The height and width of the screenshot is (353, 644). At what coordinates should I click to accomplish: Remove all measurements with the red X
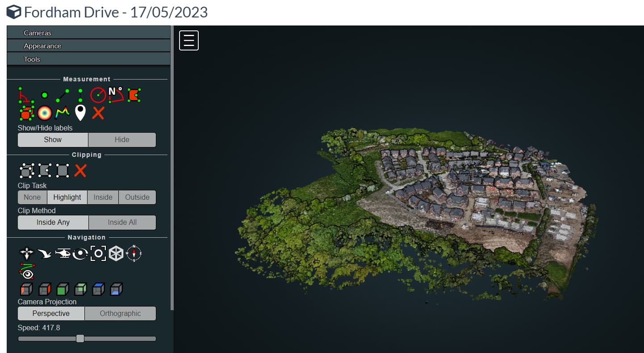click(x=98, y=113)
